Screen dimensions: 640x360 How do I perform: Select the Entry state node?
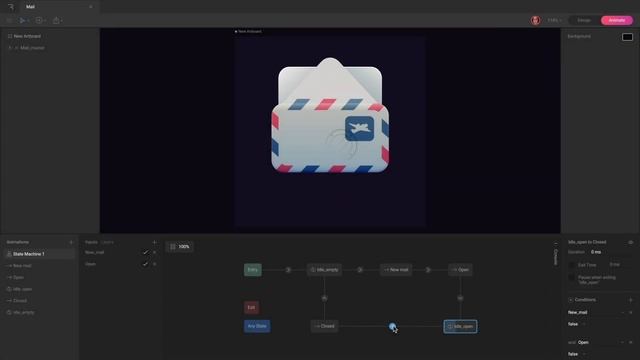click(x=253, y=270)
